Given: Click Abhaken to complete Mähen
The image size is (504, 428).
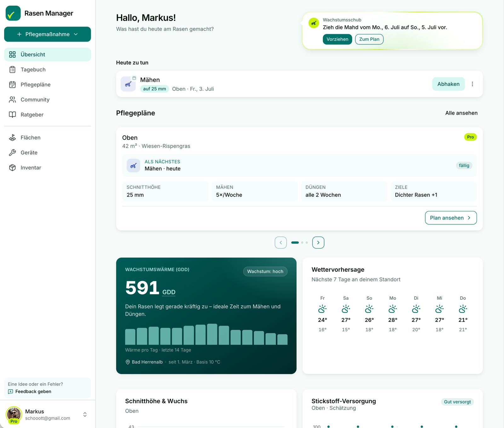Looking at the screenshot, I should click(448, 84).
